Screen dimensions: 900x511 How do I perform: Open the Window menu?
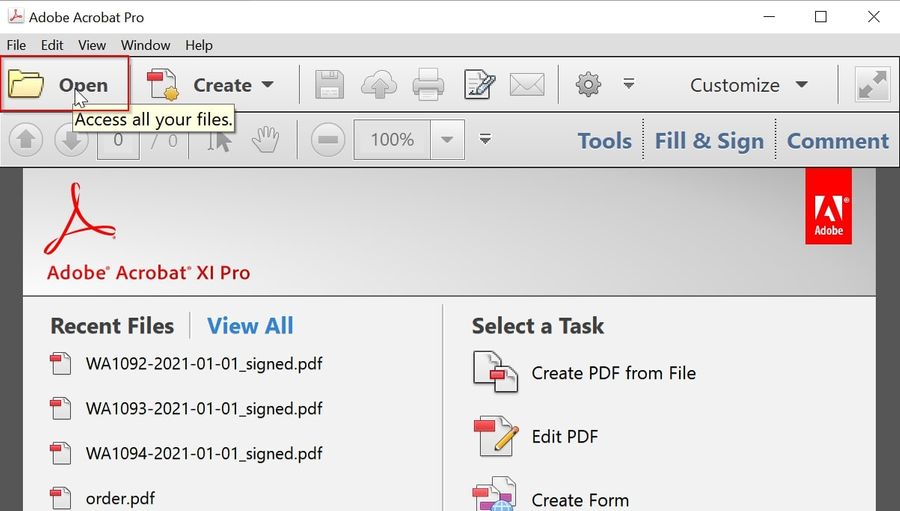tap(145, 45)
